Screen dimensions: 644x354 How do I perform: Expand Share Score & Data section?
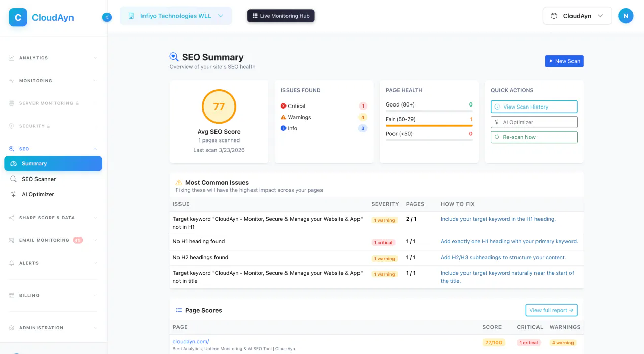point(95,218)
